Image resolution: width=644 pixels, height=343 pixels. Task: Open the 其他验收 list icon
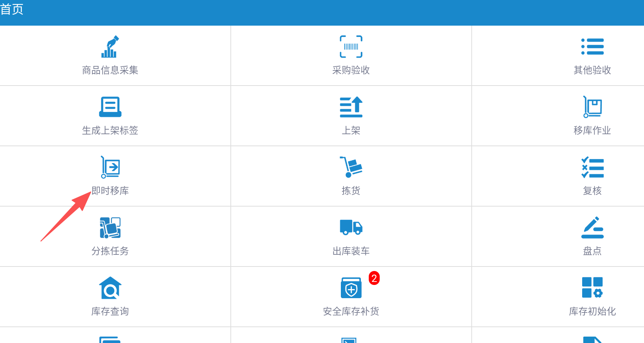coord(592,47)
